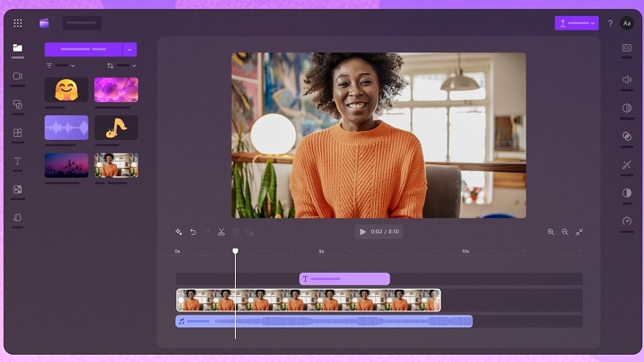
Task: Expand the import button dropdown arrow
Action: point(130,50)
